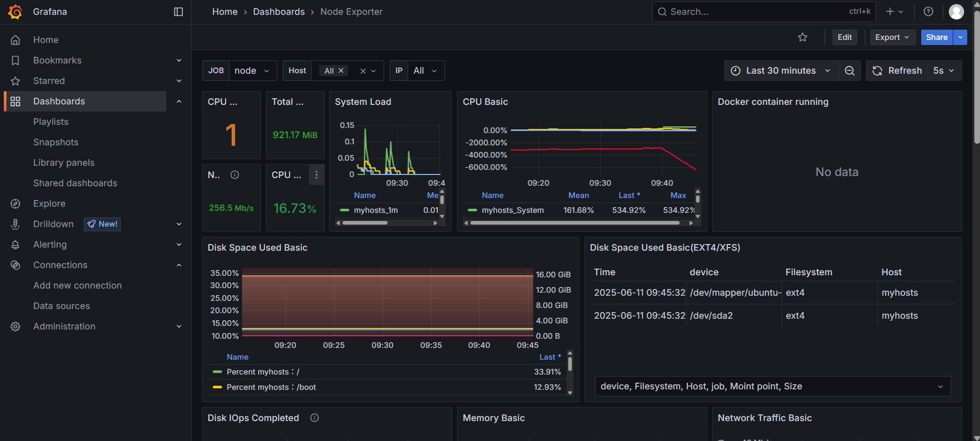This screenshot has height=441, width=980.
Task: Click the Grafana logo icon
Action: pyautogui.click(x=15, y=12)
